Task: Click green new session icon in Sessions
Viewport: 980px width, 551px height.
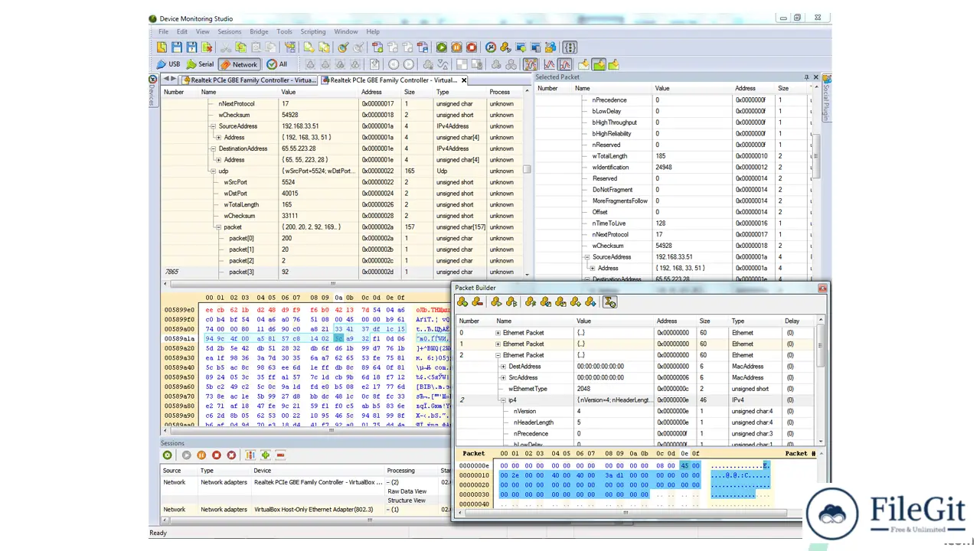Action: click(x=168, y=455)
